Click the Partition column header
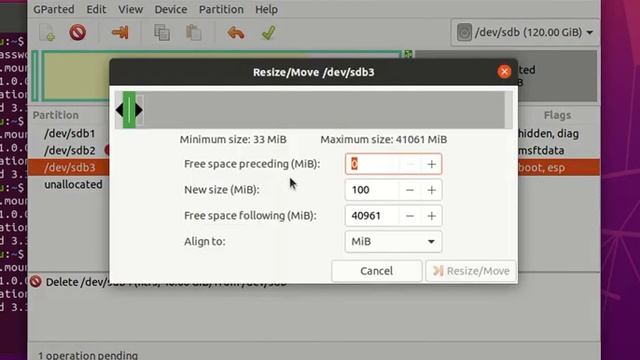Image resolution: width=640 pixels, height=360 pixels. click(x=56, y=115)
